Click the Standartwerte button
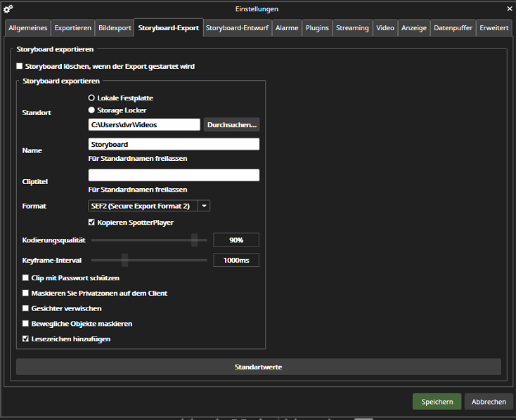 (258, 367)
